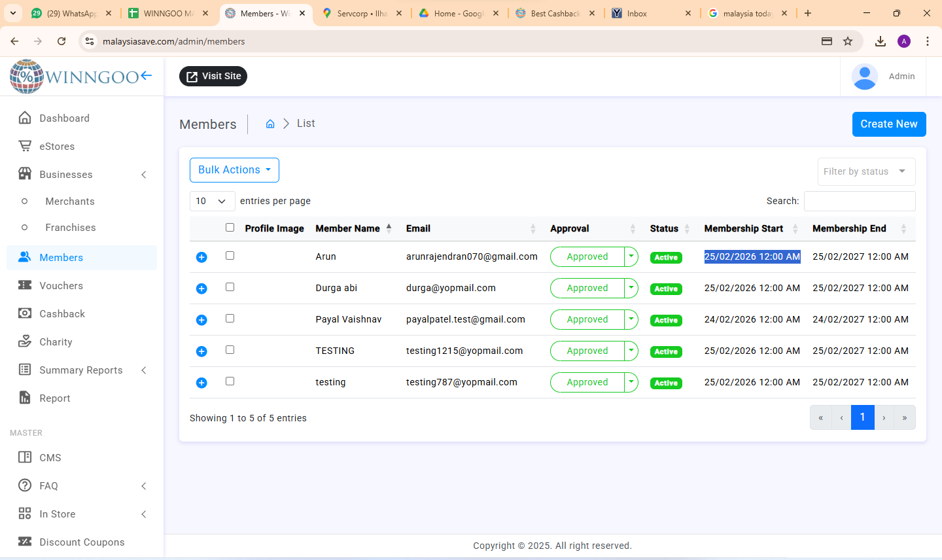Open the Bulk Actions dropdown
Viewport: 942px width, 560px height.
[234, 170]
